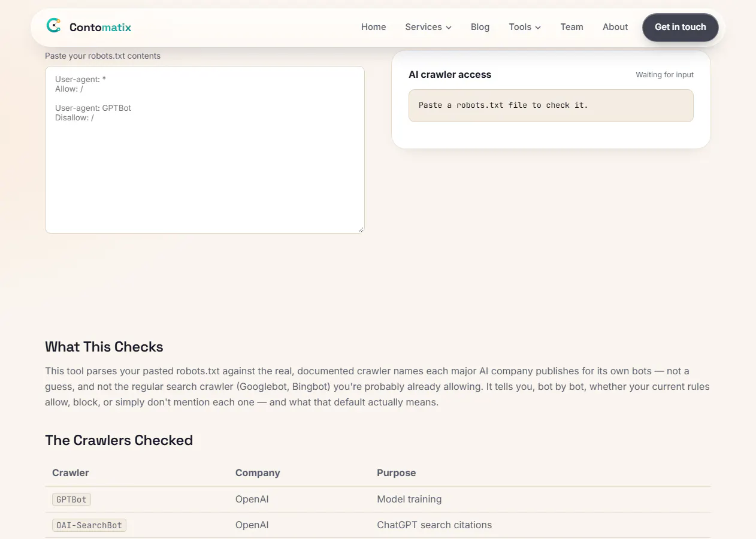756x539 pixels.
Task: Go to the Team page
Action: (x=571, y=27)
